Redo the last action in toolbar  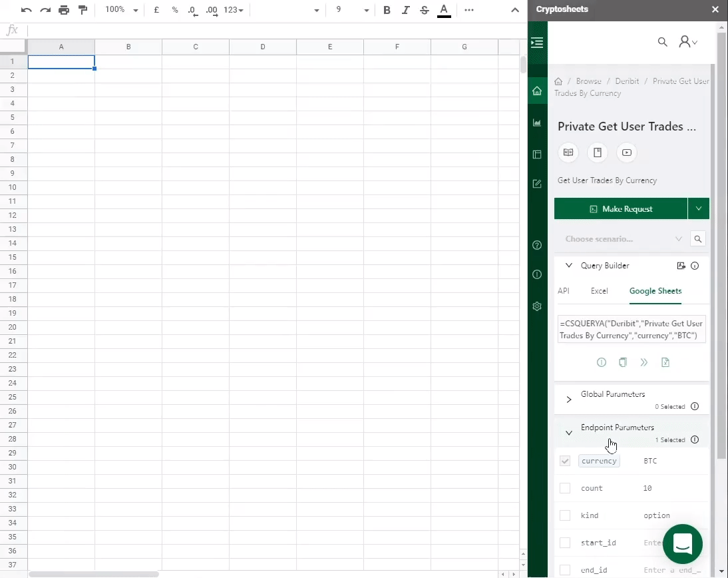45,10
